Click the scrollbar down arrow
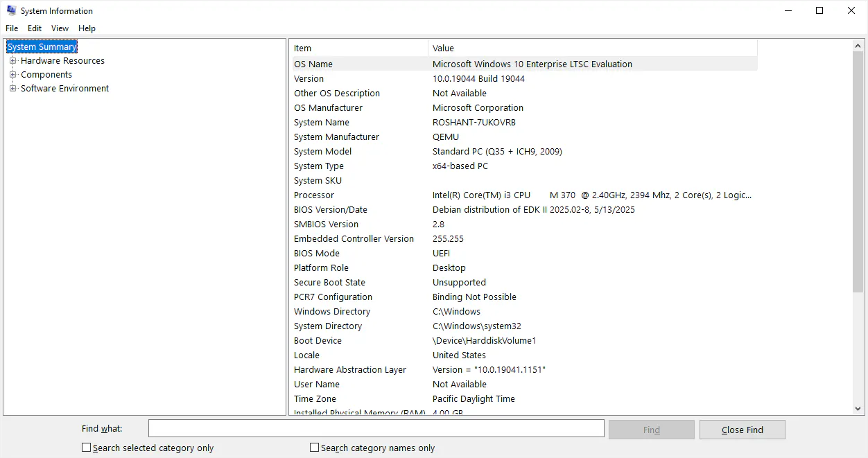Viewport: 868px width, 458px height. [x=858, y=409]
